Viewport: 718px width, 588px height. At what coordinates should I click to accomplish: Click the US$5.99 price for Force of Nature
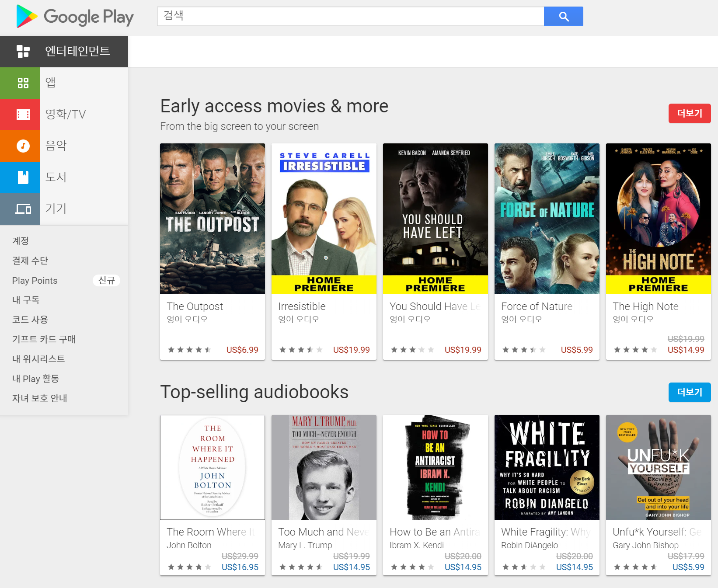[577, 350]
